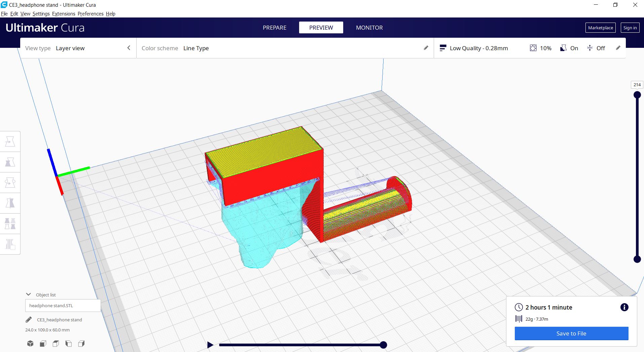Collapse the View type panel chevron
Screen dimensions: 644x352
(129, 48)
